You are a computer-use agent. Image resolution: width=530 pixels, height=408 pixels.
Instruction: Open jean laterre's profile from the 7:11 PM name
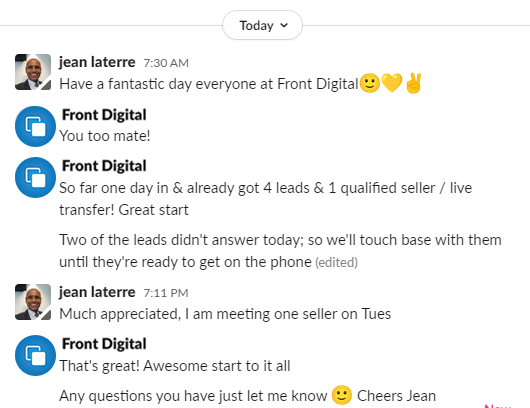[x=97, y=292]
